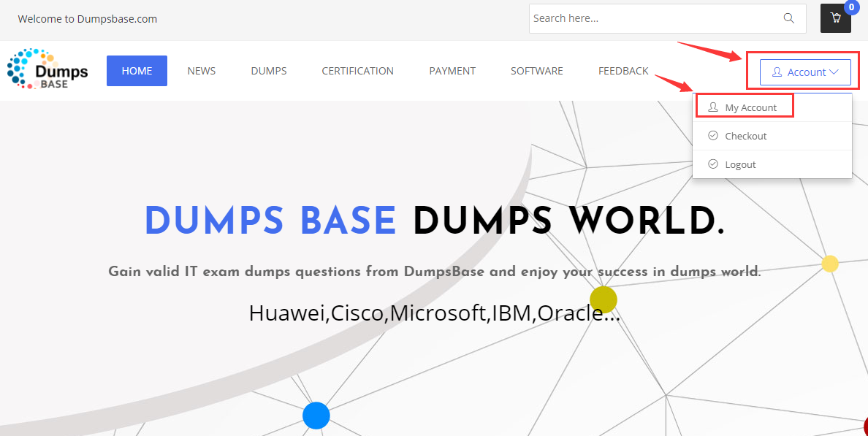The image size is (868, 436).
Task: Click the Gain valid IT exam dumps tagline
Action: pyautogui.click(x=435, y=272)
